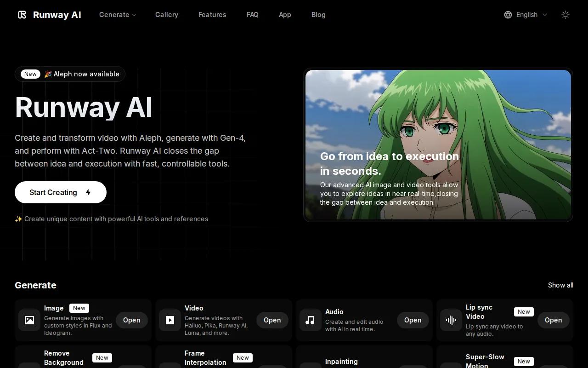The image size is (588, 368).
Task: Click the globe language icon
Action: pos(508,15)
